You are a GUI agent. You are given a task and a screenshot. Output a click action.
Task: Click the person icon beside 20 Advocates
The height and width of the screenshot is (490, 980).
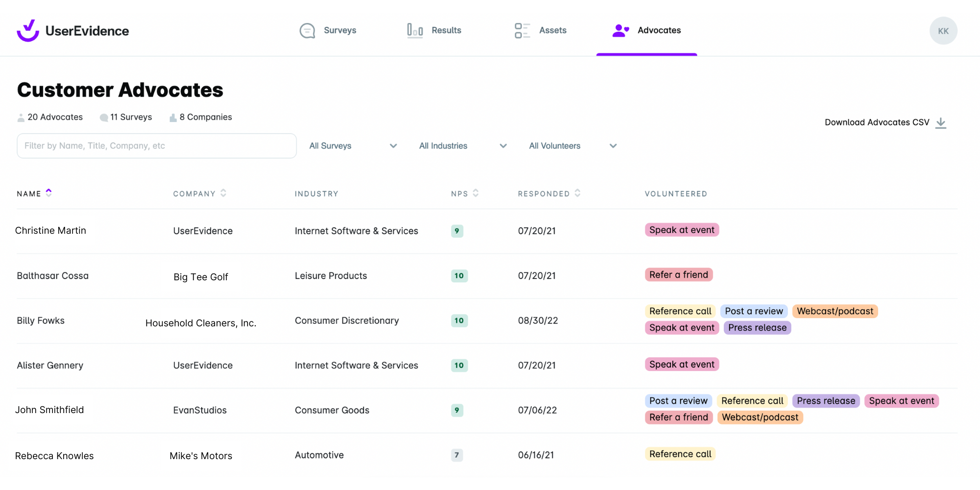[21, 118]
